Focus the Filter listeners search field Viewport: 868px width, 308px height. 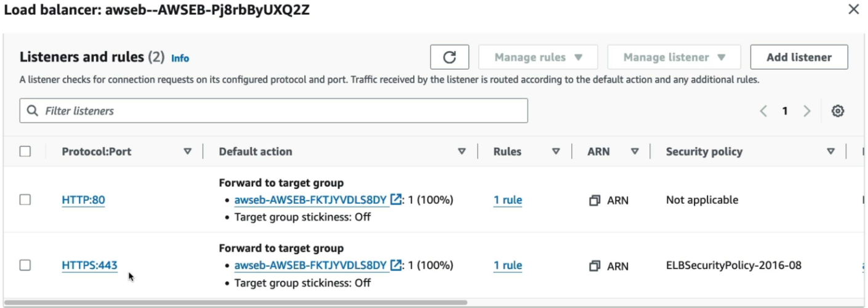[x=273, y=111]
